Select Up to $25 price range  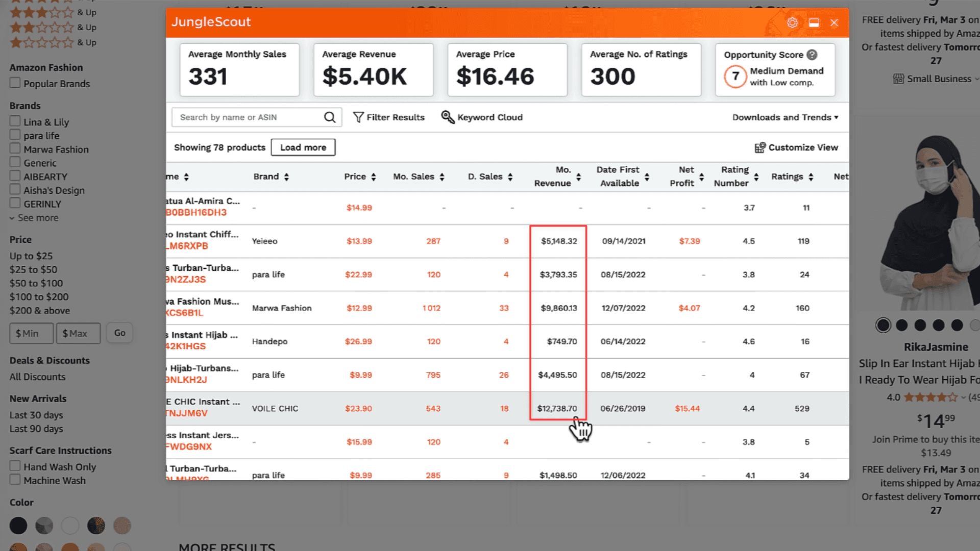31,256
